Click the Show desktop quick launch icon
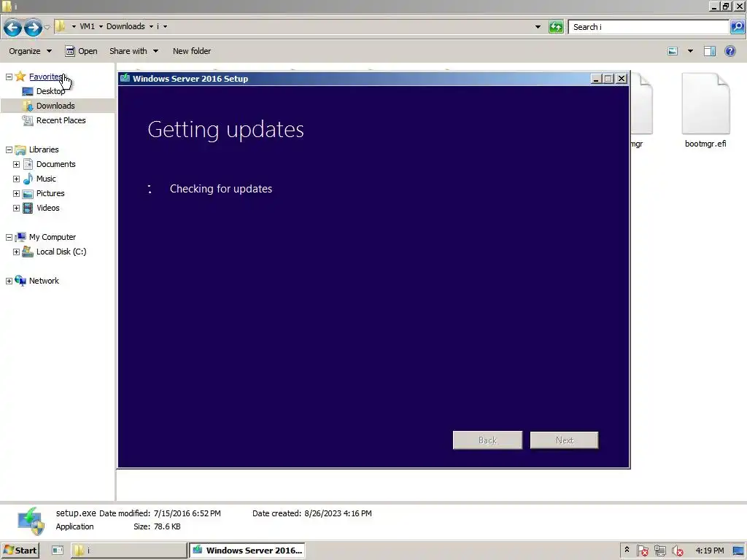Screen dimensions: 747x560 click(x=58, y=551)
